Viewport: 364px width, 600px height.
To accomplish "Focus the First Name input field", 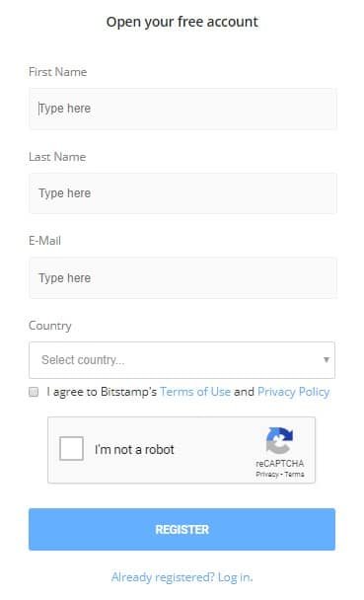I will tap(182, 109).
